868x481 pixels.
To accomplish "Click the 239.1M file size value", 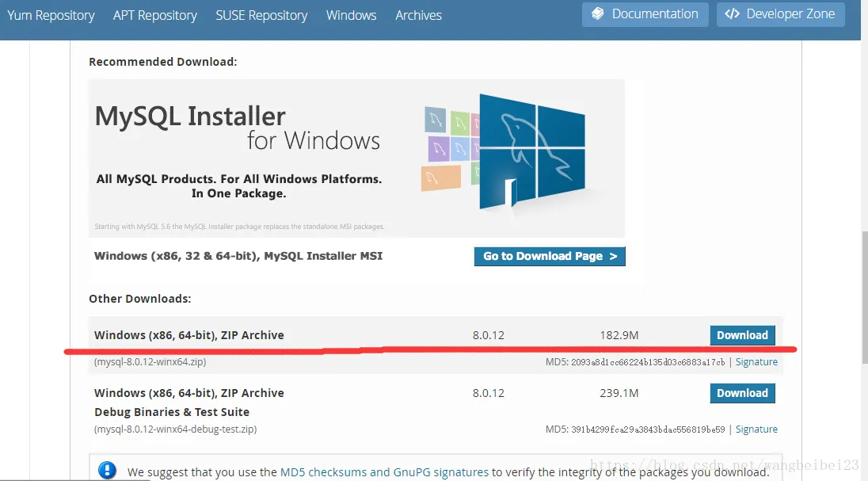I will (619, 393).
